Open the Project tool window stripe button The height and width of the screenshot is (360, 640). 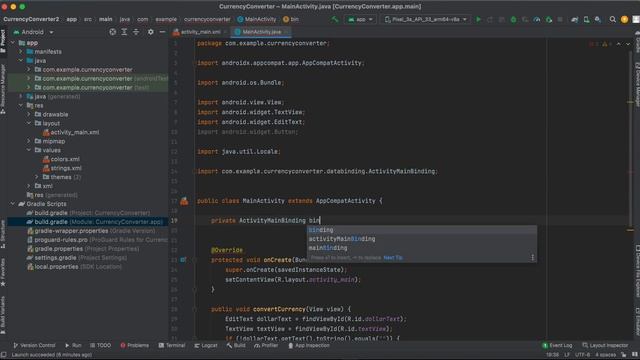pyautogui.click(x=3, y=41)
